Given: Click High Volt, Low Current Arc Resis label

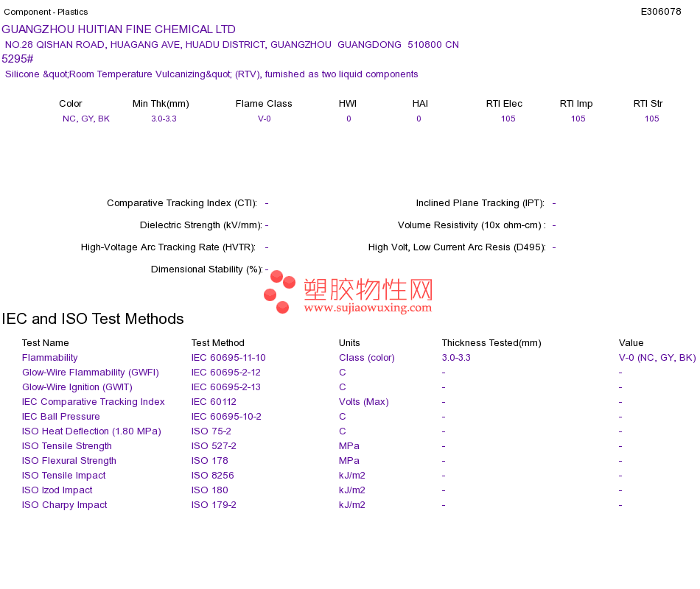Looking at the screenshot, I should tap(457, 247).
